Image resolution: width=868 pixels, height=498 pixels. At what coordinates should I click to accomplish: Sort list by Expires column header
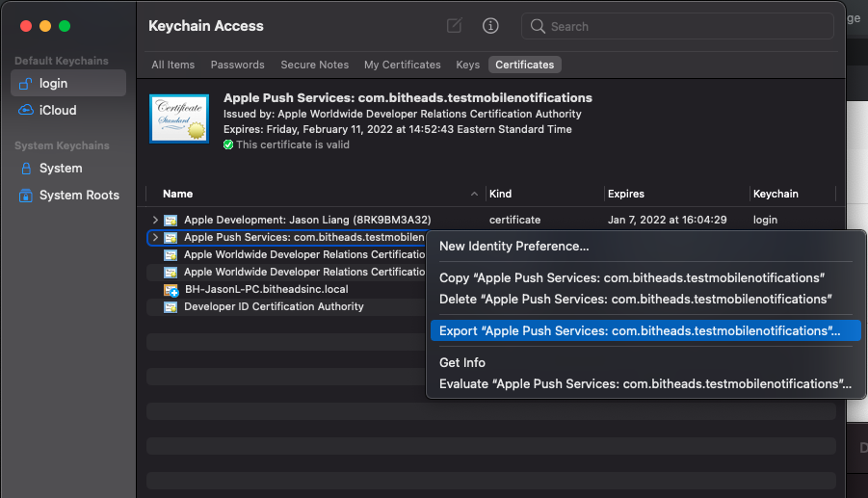[x=625, y=194]
